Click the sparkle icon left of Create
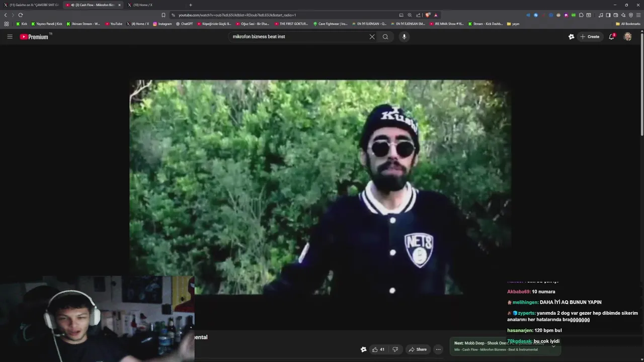 tap(571, 37)
